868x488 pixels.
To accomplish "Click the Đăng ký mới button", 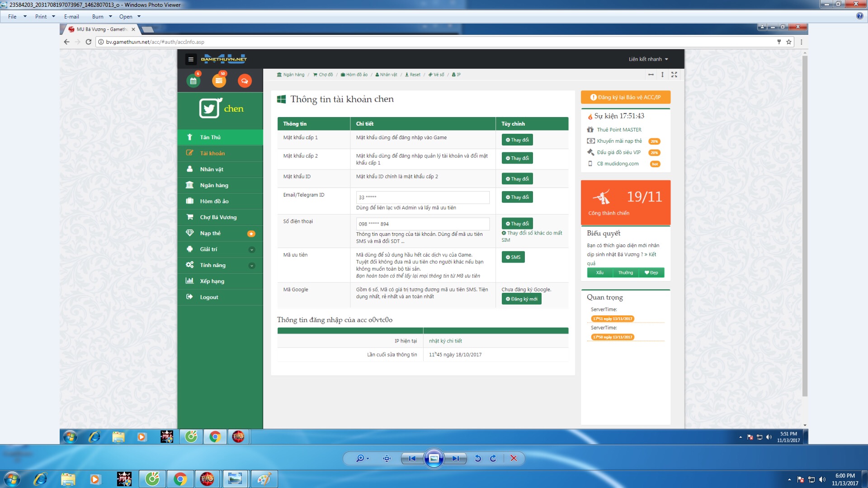I will click(521, 299).
